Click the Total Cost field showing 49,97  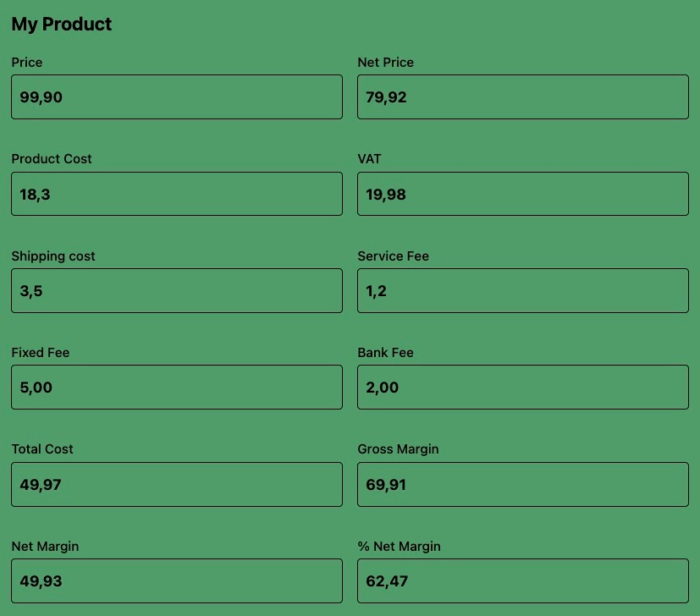[176, 483]
